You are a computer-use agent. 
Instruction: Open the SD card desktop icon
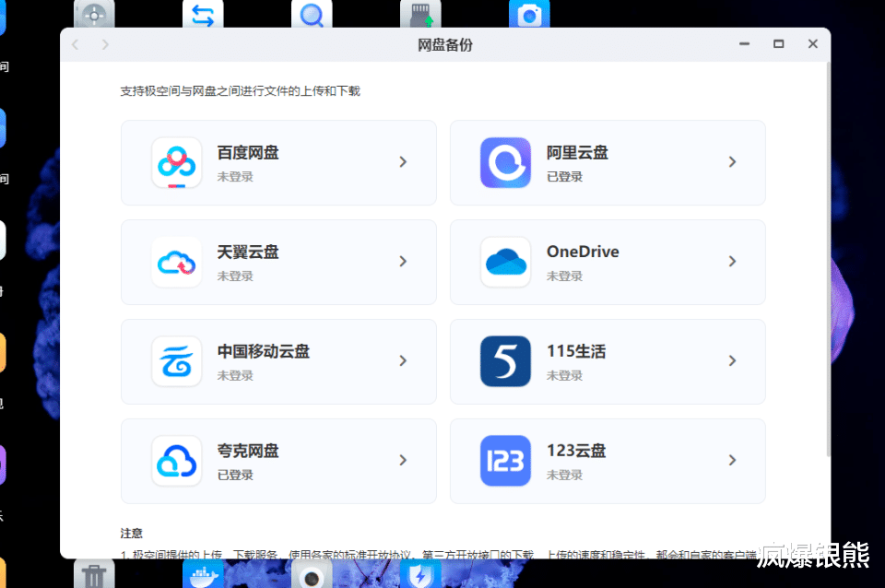point(420,14)
